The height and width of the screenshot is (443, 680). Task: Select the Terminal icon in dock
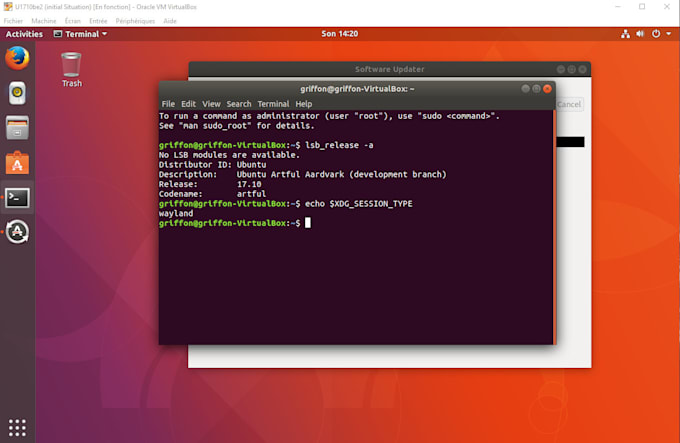[x=17, y=198]
